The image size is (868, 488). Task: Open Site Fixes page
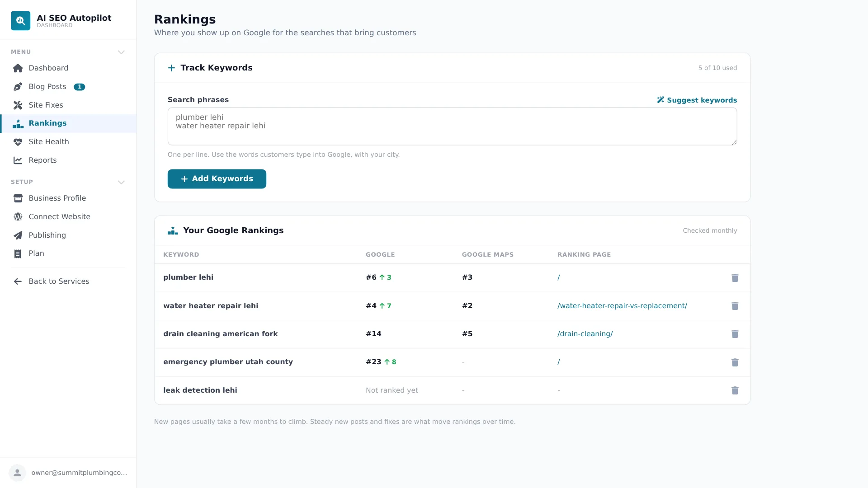tap(68, 105)
